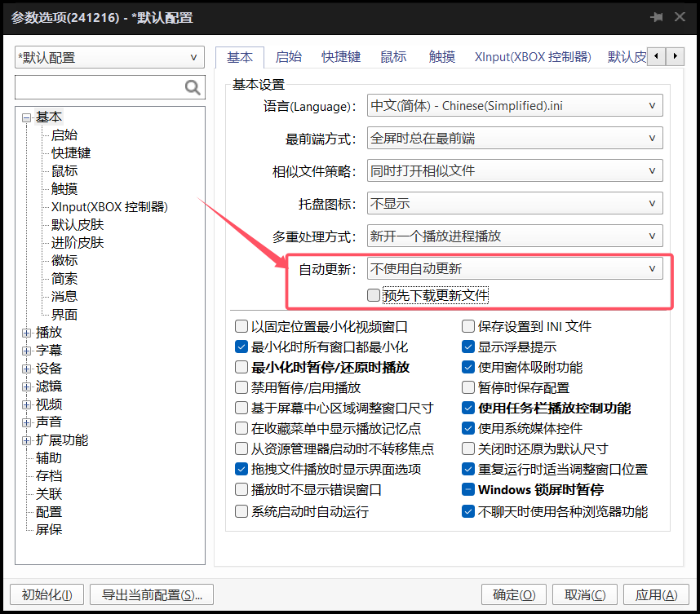Viewport: 700px width, 614px height.
Task: Expand the 字幕 tree node
Action: point(27,351)
